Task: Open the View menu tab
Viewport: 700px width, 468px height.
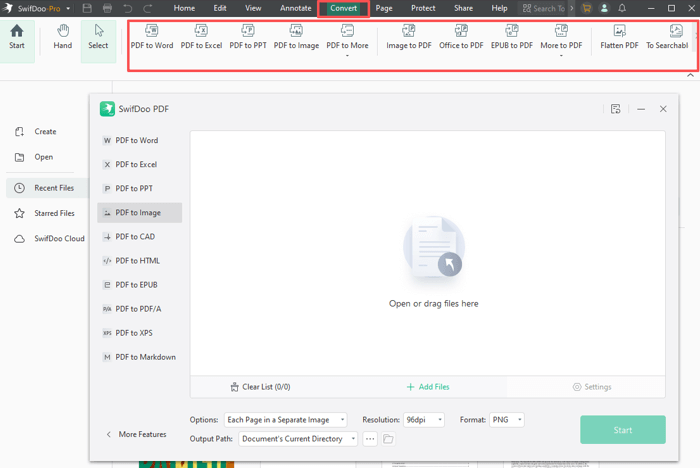Action: point(253,8)
